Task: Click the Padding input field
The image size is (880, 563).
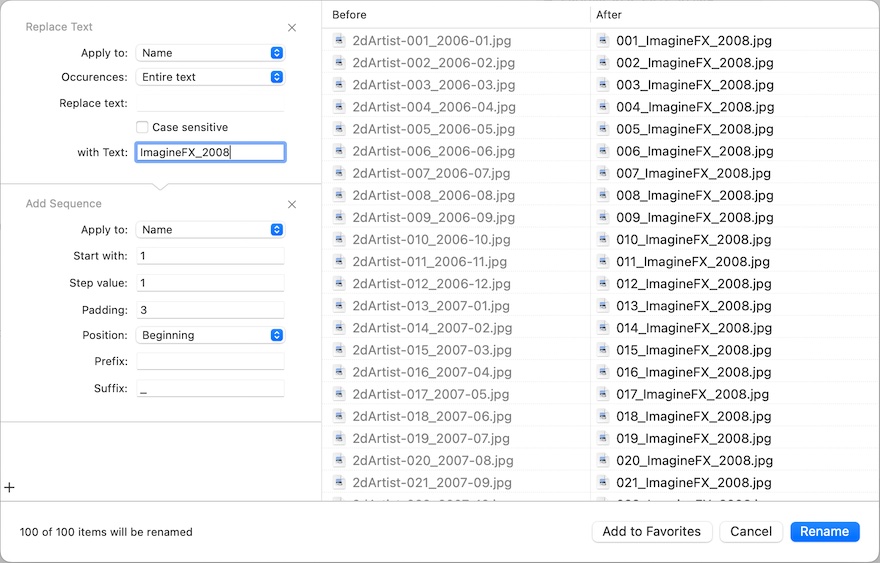Action: (210, 310)
